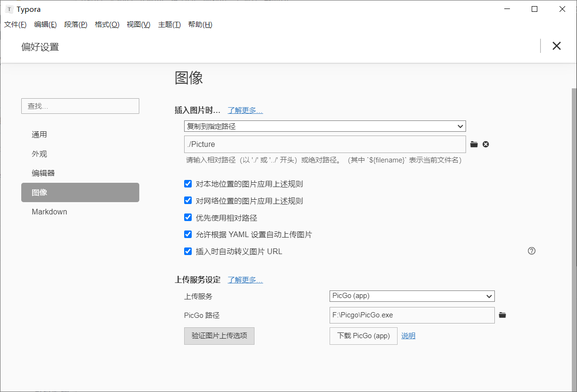This screenshot has width=577, height=392.
Task: Click the folder icon beside ./Picture path
Action: point(474,144)
